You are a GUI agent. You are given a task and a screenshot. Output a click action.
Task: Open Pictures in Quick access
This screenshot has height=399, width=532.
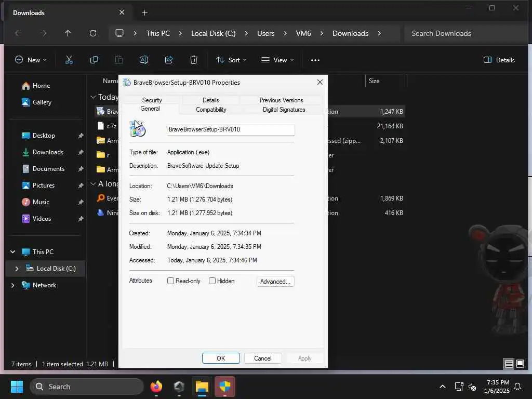click(x=44, y=185)
